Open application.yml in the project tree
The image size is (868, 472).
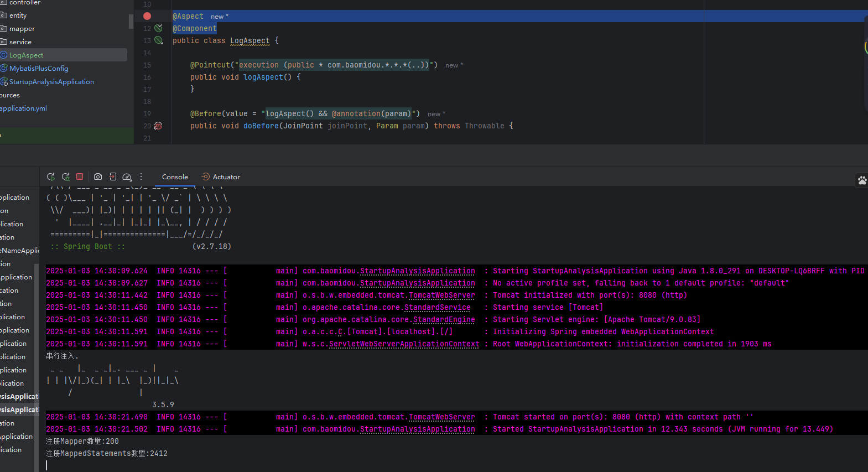tap(23, 108)
